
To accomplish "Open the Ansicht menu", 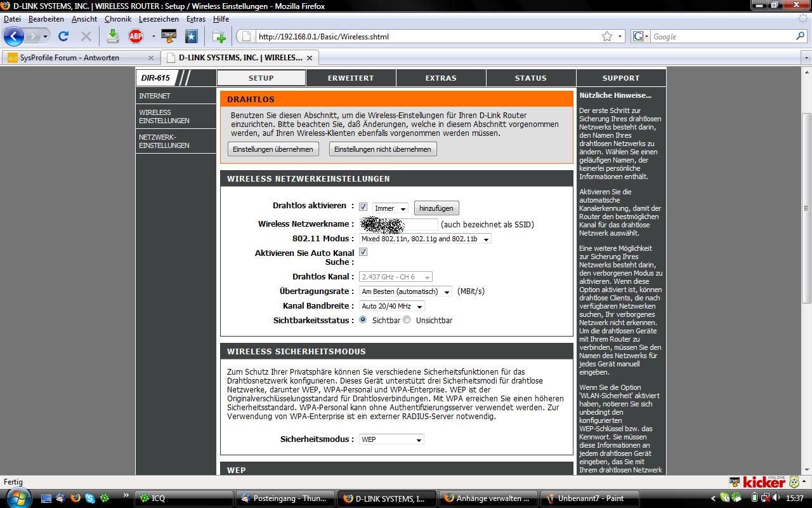I will (x=84, y=19).
